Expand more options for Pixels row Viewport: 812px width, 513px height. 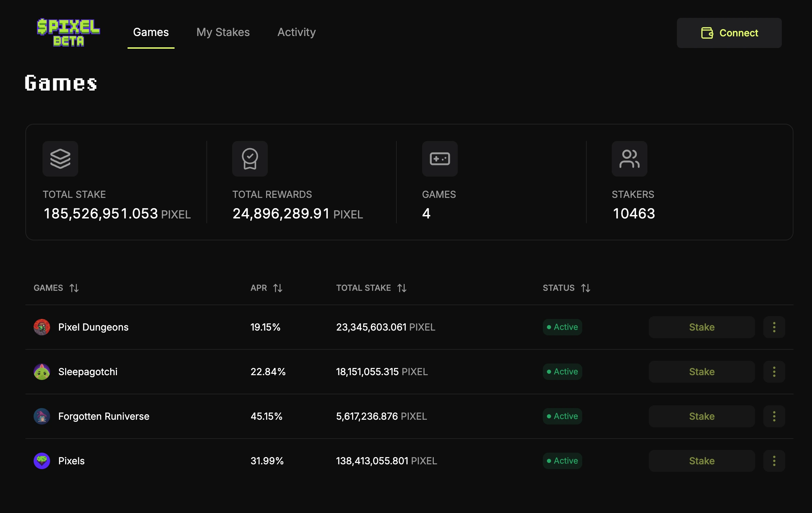click(774, 461)
